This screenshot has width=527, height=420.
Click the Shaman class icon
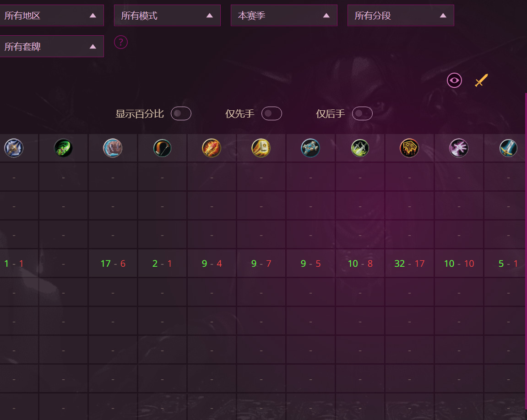coord(409,148)
